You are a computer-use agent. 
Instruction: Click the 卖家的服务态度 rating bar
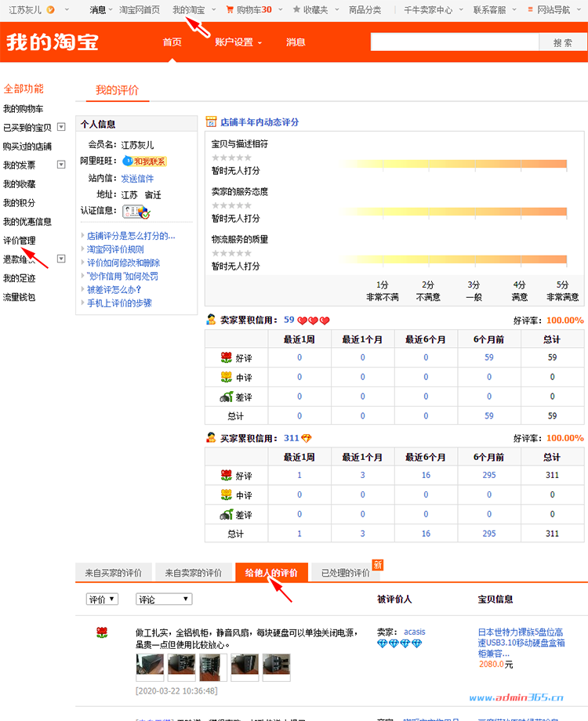[x=452, y=212]
